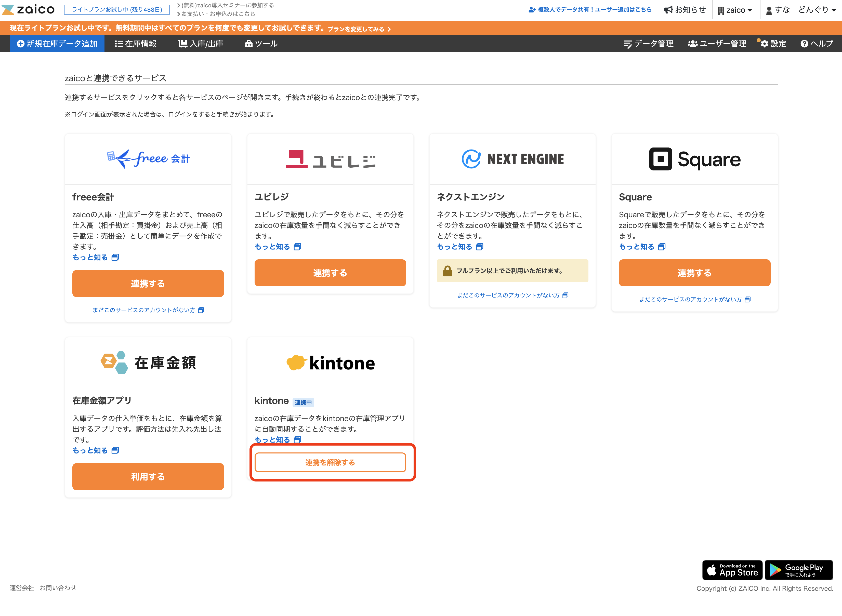Image resolution: width=842 pixels, height=616 pixels.
Task: Click 連携を解除する button for kintone
Action: coord(330,462)
